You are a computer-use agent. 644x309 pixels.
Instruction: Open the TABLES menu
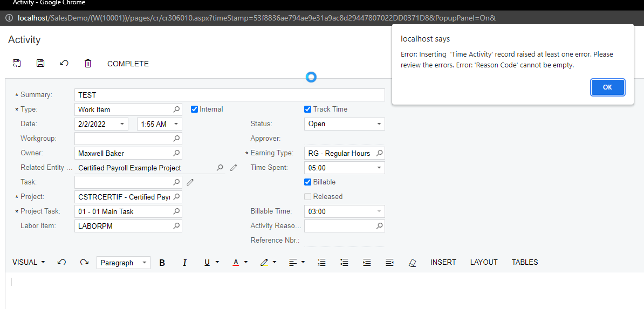[524, 262]
